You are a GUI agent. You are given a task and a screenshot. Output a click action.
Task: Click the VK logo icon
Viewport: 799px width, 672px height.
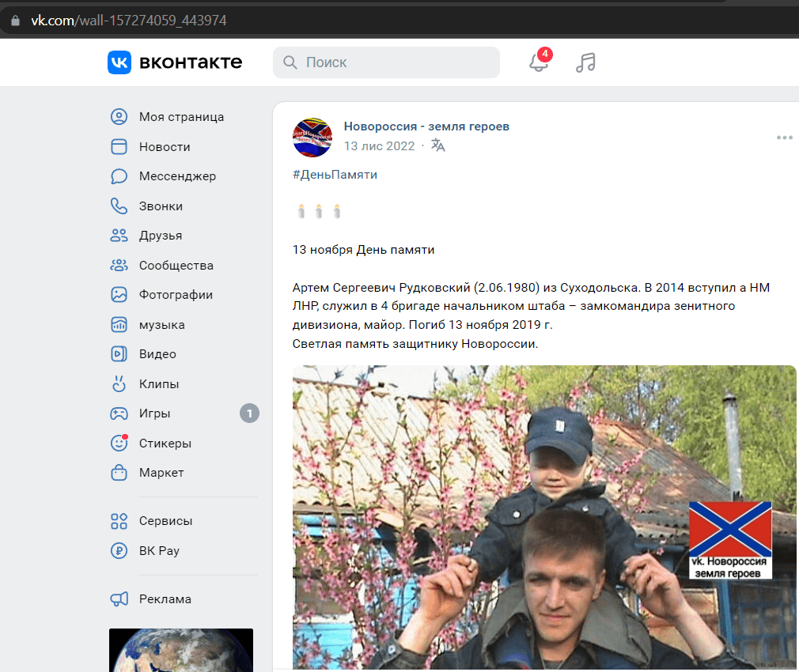pyautogui.click(x=119, y=62)
